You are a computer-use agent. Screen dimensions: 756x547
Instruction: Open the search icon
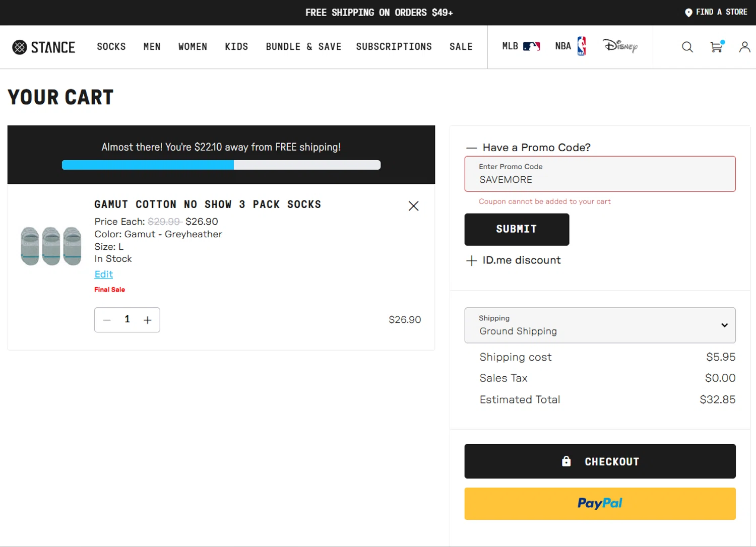coord(687,47)
